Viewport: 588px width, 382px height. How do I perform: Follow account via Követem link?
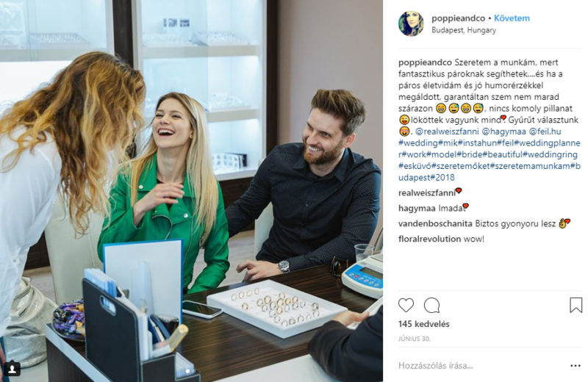[x=512, y=18]
